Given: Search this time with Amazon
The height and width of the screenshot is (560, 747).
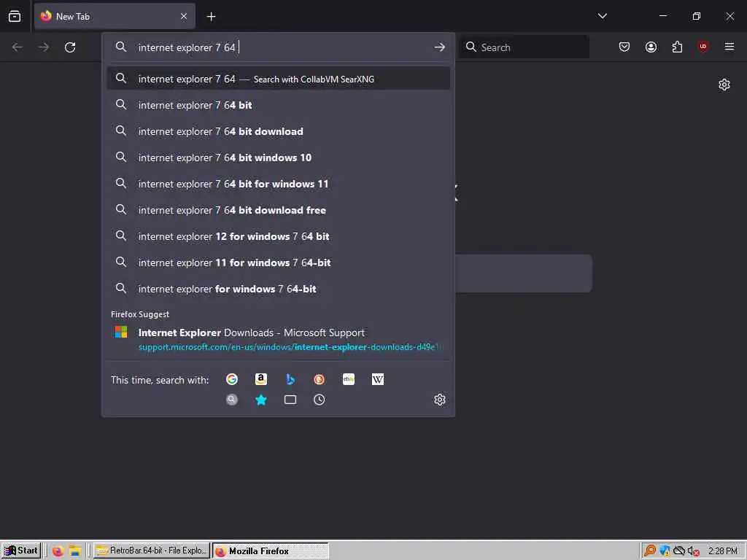Looking at the screenshot, I should tap(261, 379).
